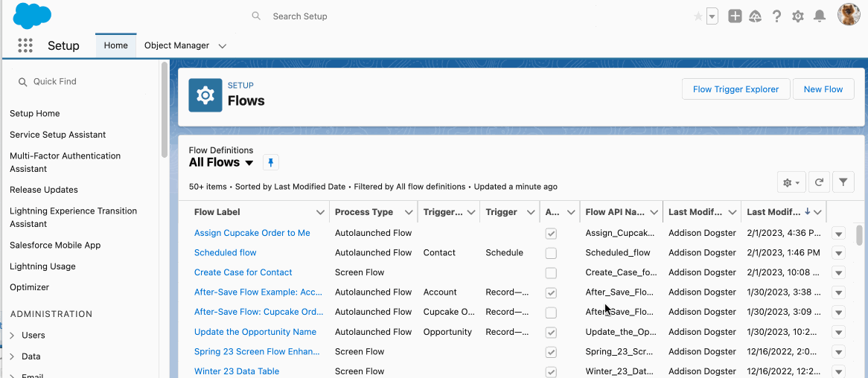
Task: Open Assign Cupcake Order to Me flow
Action: coord(252,233)
